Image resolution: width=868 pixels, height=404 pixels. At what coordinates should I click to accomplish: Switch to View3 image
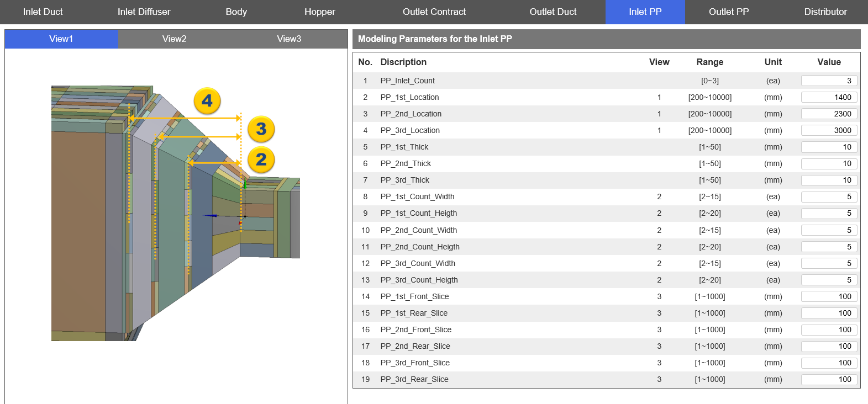pos(289,39)
